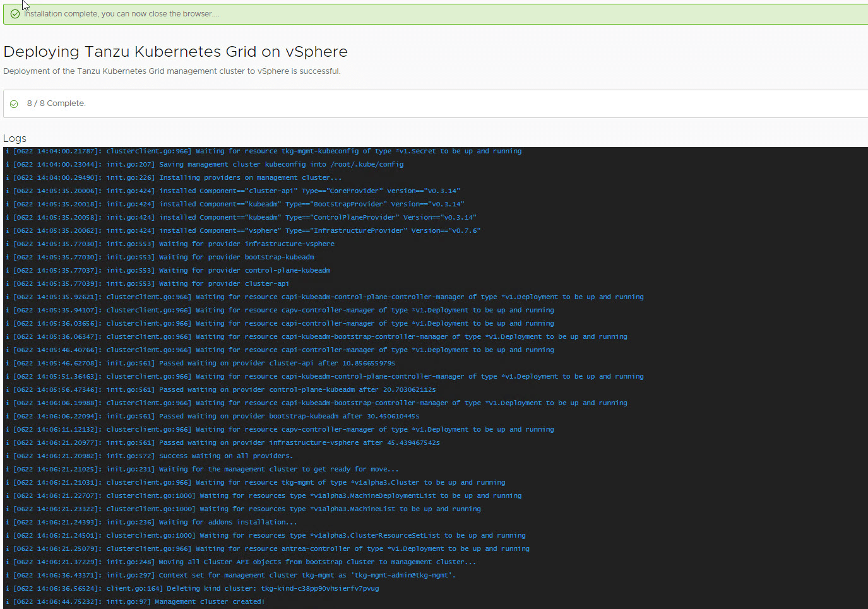Screen dimensions: 868x609
Task: Click info icon on 'Success waiting on all providers' line
Action: click(x=8, y=456)
